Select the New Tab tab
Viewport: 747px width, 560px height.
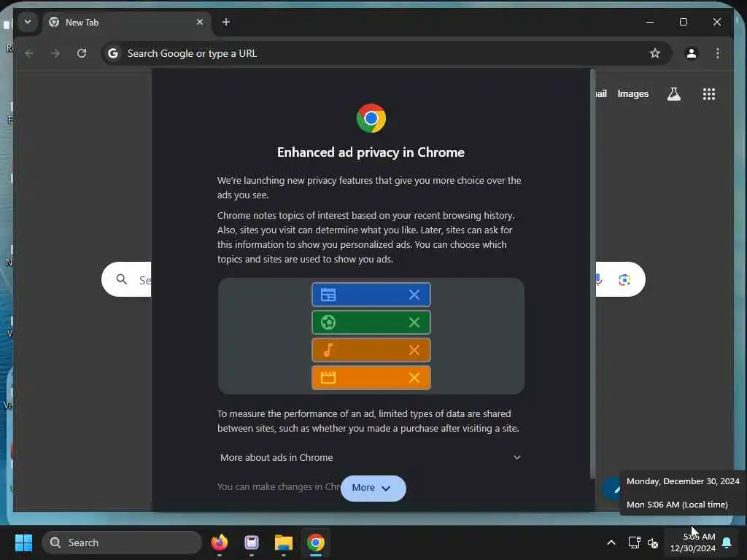[x=127, y=23]
